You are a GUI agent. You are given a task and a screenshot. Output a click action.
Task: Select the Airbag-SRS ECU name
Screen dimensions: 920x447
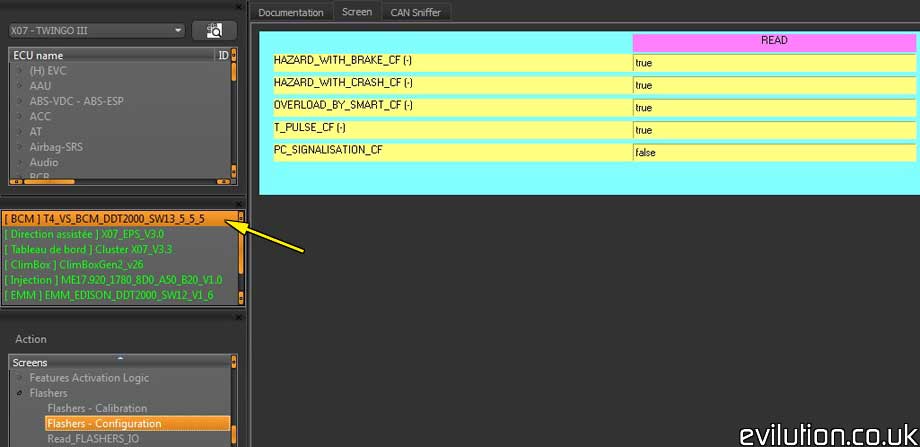coord(56,147)
